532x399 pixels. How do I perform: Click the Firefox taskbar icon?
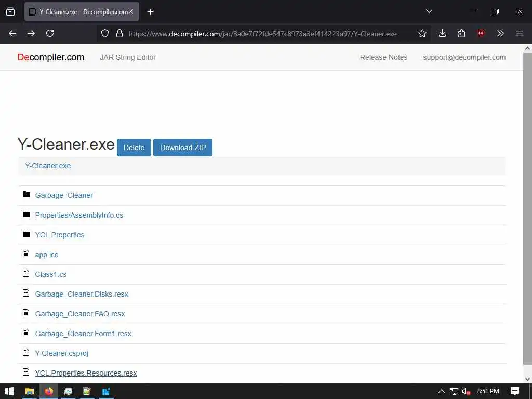pyautogui.click(x=49, y=391)
